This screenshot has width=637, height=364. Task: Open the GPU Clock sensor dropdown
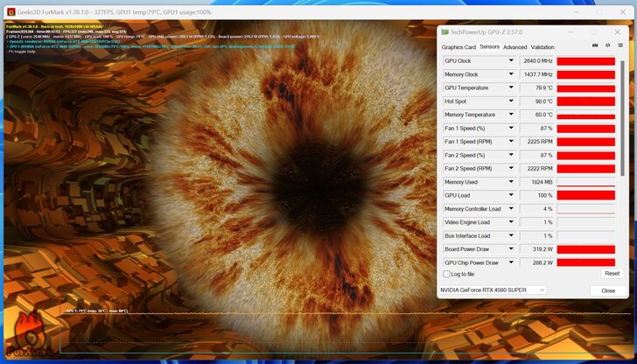[510, 61]
